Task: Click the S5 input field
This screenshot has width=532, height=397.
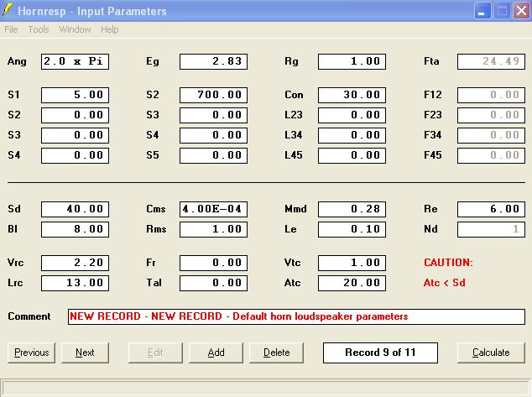Action: pyautogui.click(x=213, y=155)
